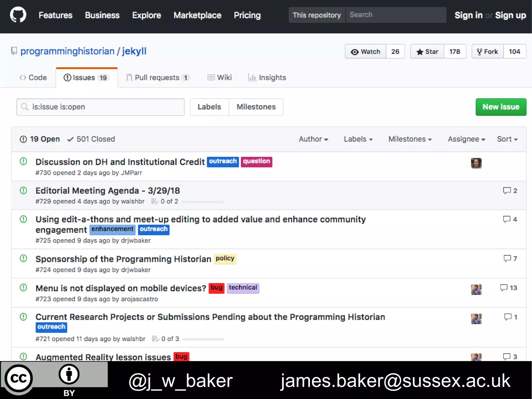The width and height of the screenshot is (532, 399).
Task: Click the forks count 104
Action: 515,51
